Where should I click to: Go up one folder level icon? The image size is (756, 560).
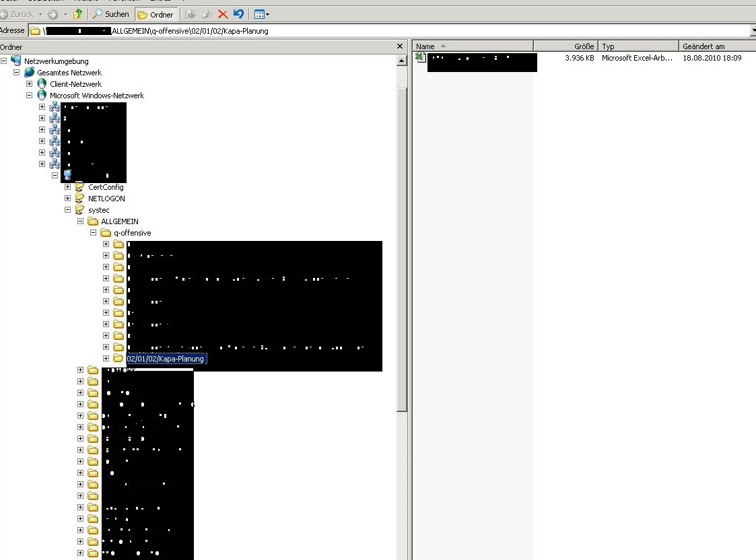coord(77,14)
